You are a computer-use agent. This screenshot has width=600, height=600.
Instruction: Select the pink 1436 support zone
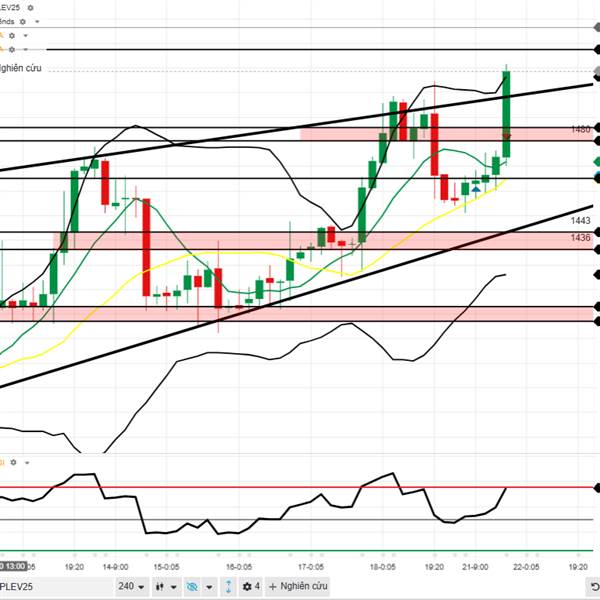click(x=324, y=241)
